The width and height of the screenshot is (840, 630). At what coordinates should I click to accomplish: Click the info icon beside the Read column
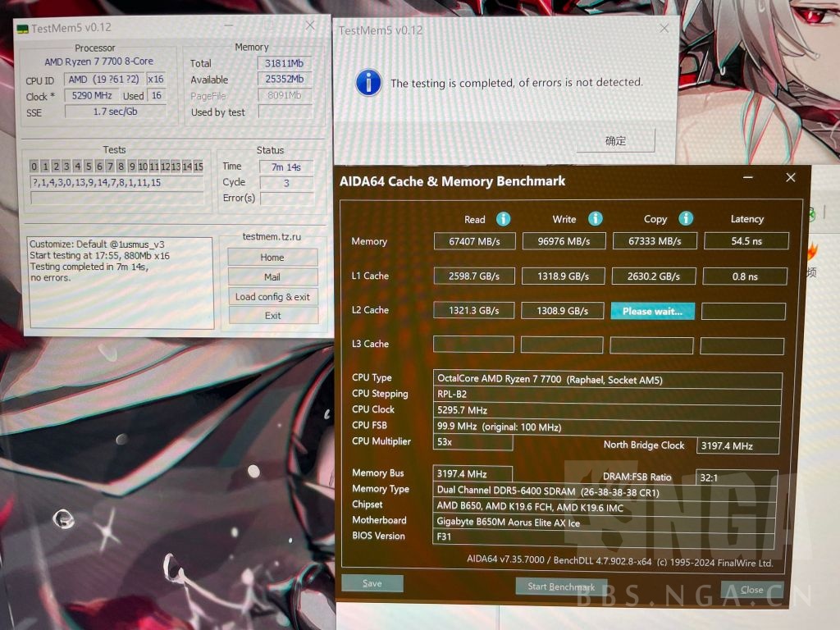(x=503, y=219)
